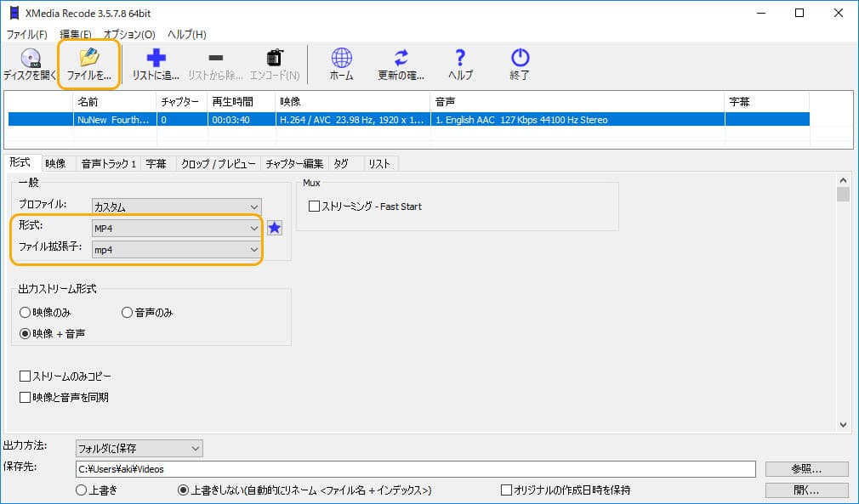Select the 映像のみ radio button
This screenshot has height=504, width=859.
pos(26,313)
